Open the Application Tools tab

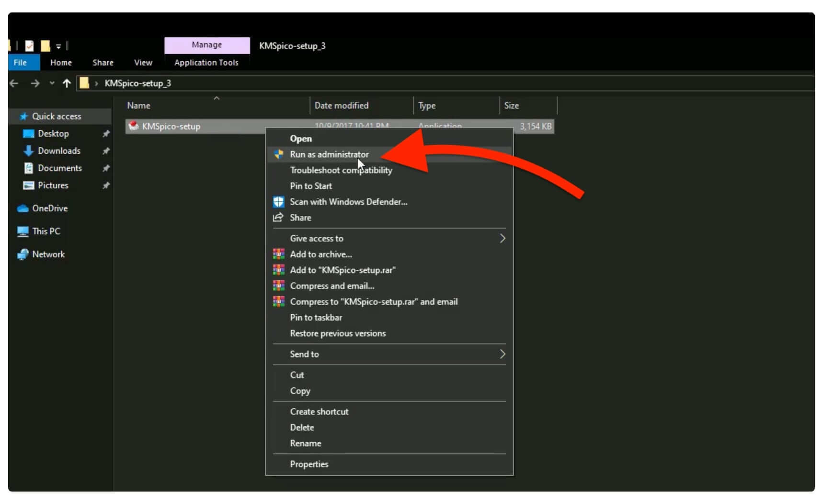pyautogui.click(x=206, y=63)
